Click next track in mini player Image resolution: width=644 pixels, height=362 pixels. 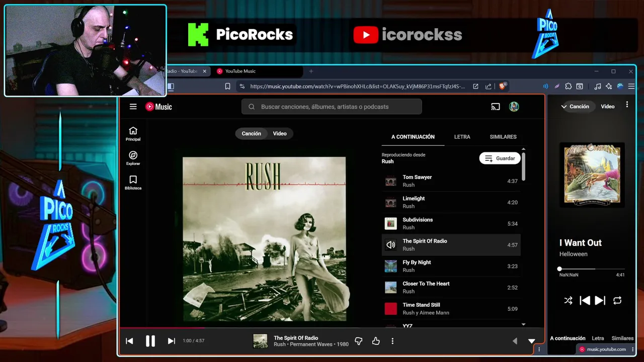click(600, 300)
